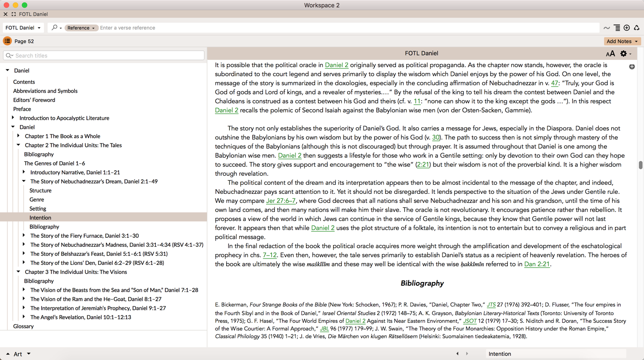Open the gear display settings menu

(625, 53)
